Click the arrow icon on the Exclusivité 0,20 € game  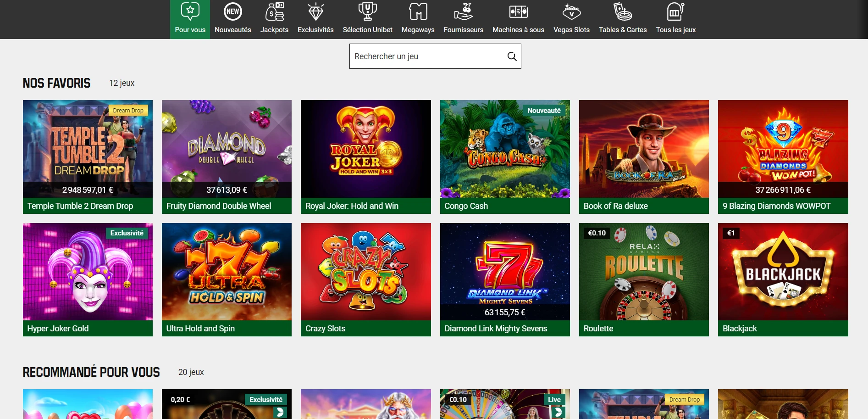point(280,412)
